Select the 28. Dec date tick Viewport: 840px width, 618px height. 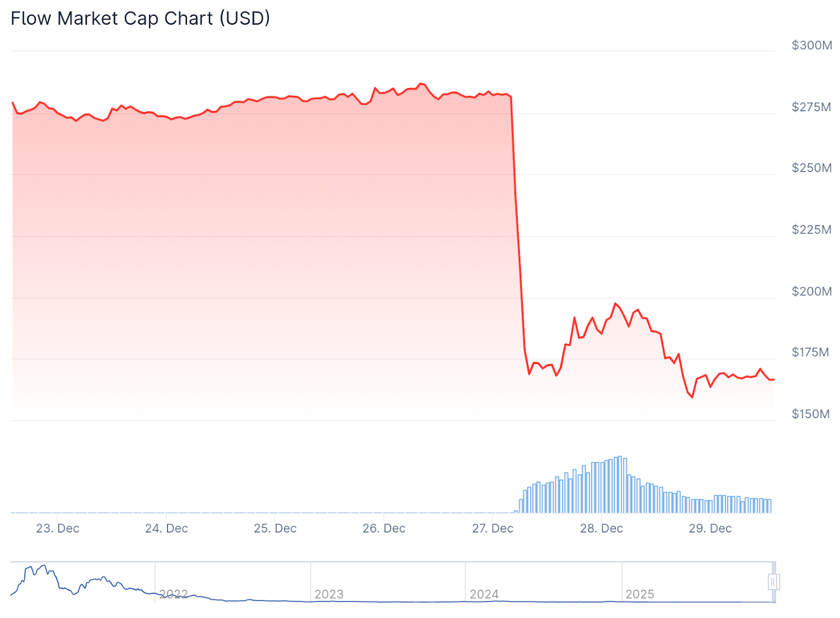[x=601, y=529]
